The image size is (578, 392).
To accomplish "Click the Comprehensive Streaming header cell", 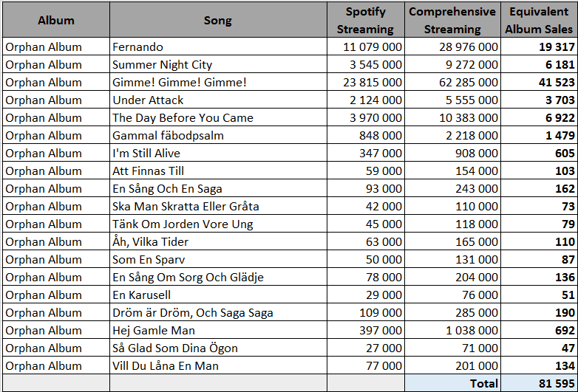I will click(x=452, y=20).
